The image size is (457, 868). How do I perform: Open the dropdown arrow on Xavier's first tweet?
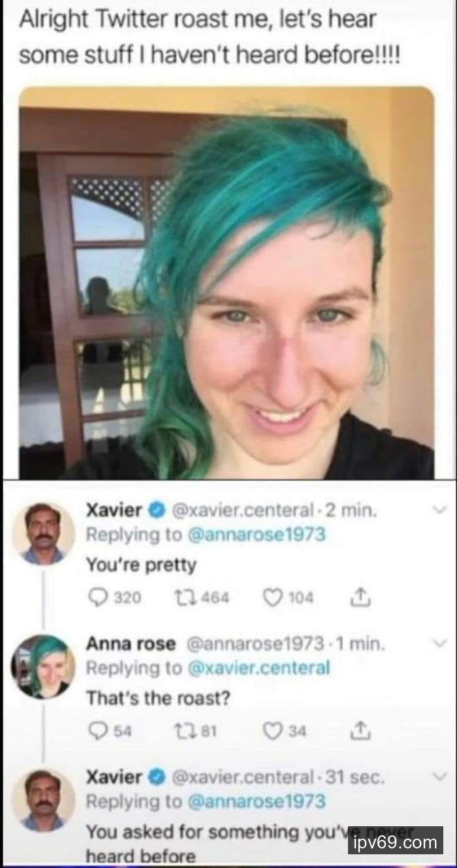(x=439, y=510)
